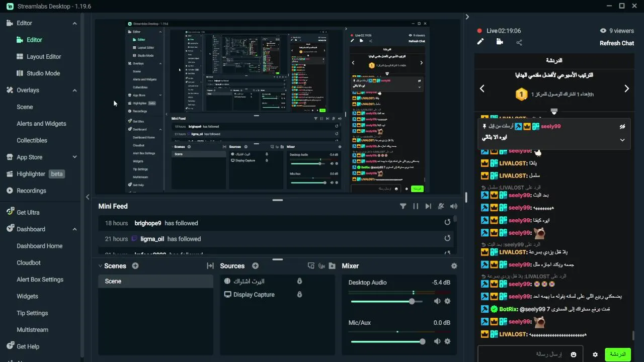
Task: Click the Sources selective recording monitor icon
Action: tap(311, 266)
